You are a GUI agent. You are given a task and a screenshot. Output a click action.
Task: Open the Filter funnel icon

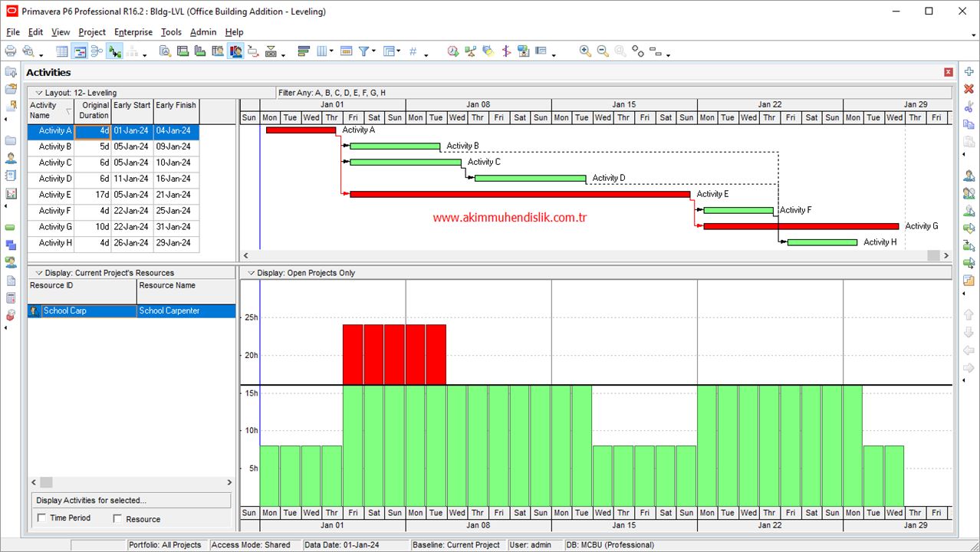pos(364,51)
